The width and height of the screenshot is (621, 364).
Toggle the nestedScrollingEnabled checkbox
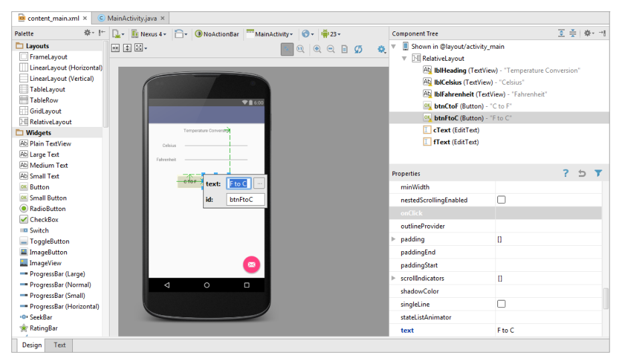coord(501,200)
